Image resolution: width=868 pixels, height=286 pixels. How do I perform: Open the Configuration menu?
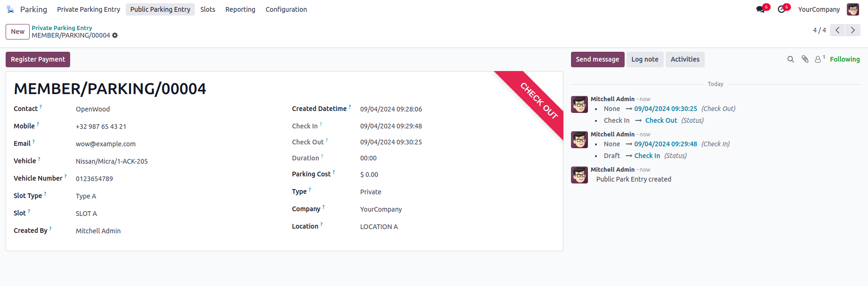pyautogui.click(x=286, y=9)
